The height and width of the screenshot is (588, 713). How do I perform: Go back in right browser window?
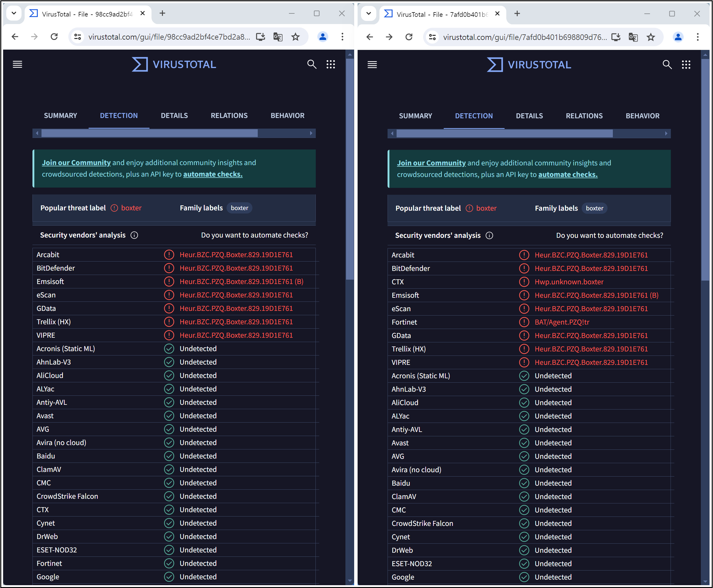(370, 37)
